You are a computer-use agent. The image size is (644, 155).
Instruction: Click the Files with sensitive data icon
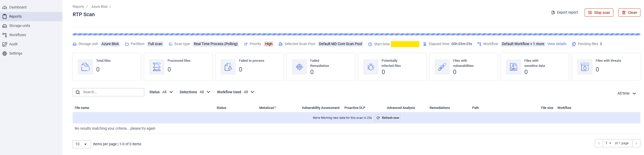tap(513, 67)
